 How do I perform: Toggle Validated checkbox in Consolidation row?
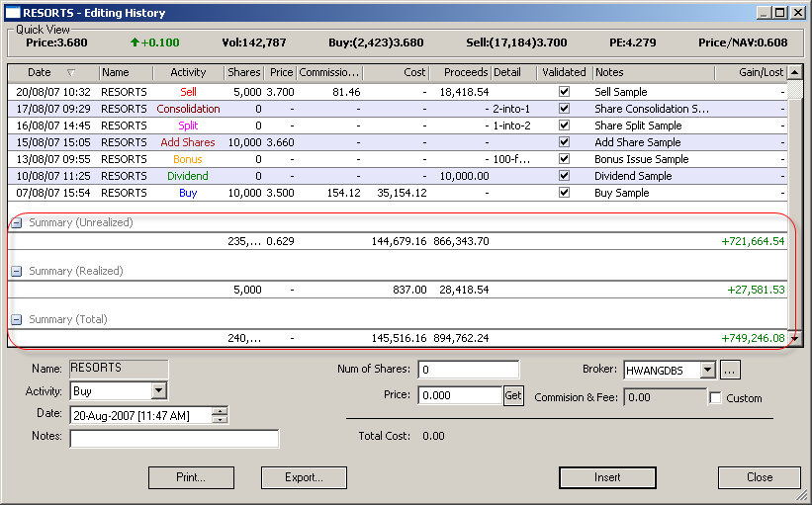click(564, 109)
